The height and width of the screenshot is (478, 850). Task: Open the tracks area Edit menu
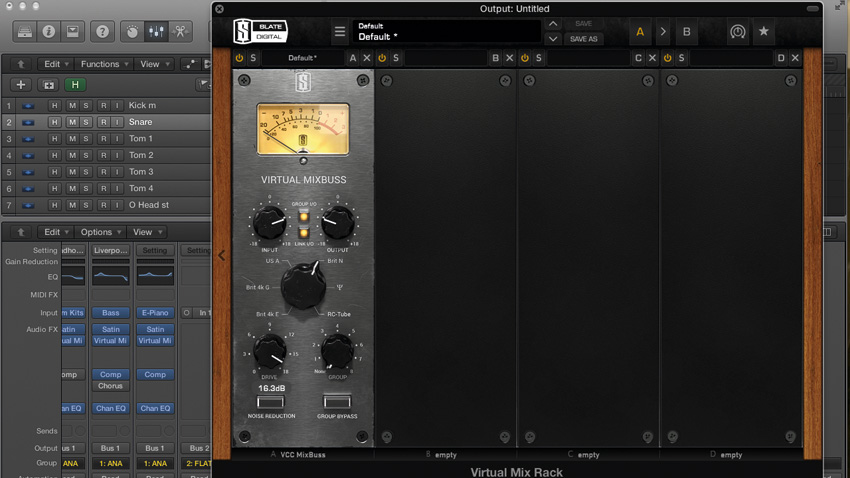[x=56, y=64]
